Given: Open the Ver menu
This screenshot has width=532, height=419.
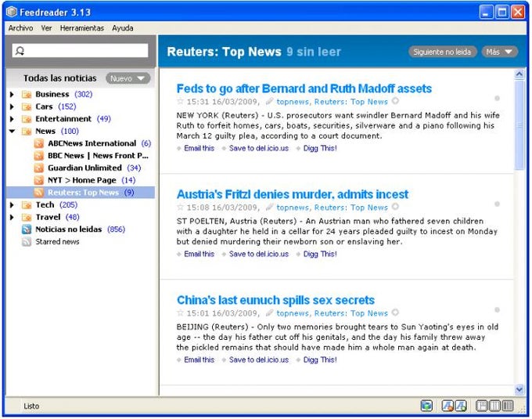Looking at the screenshot, I should 46,28.
